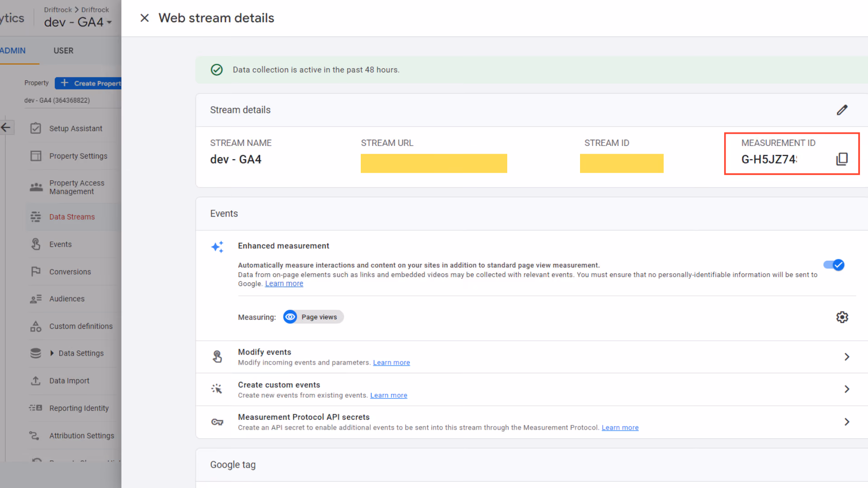The height and width of the screenshot is (488, 868).
Task: Click the Data Streams icon
Action: pyautogui.click(x=36, y=217)
